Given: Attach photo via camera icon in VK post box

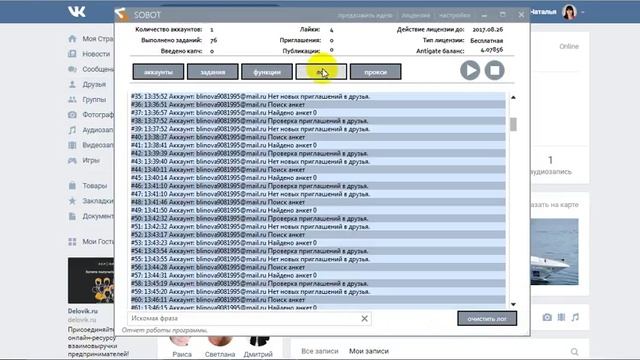Looking at the screenshot, I should click(547, 317).
